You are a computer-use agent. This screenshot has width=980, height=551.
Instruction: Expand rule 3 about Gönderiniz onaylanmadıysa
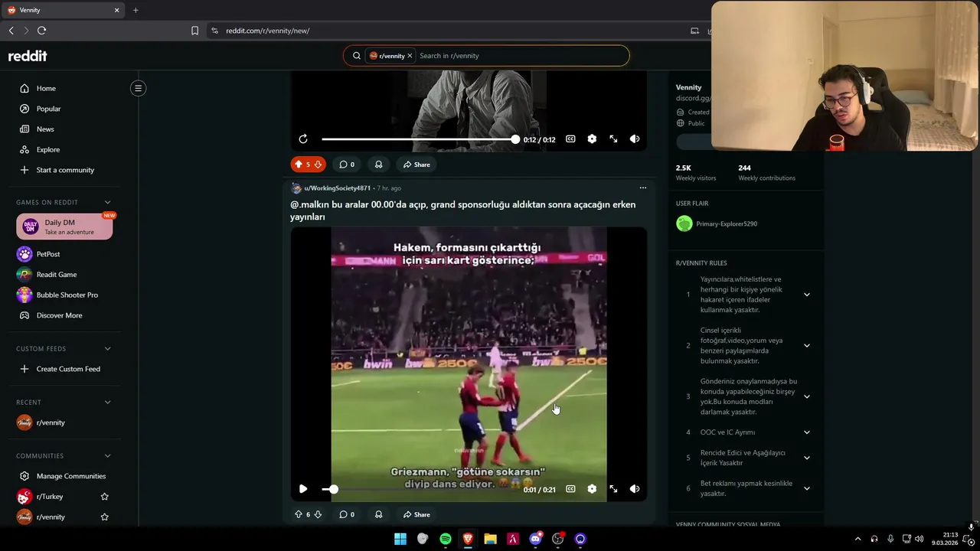tap(806, 396)
